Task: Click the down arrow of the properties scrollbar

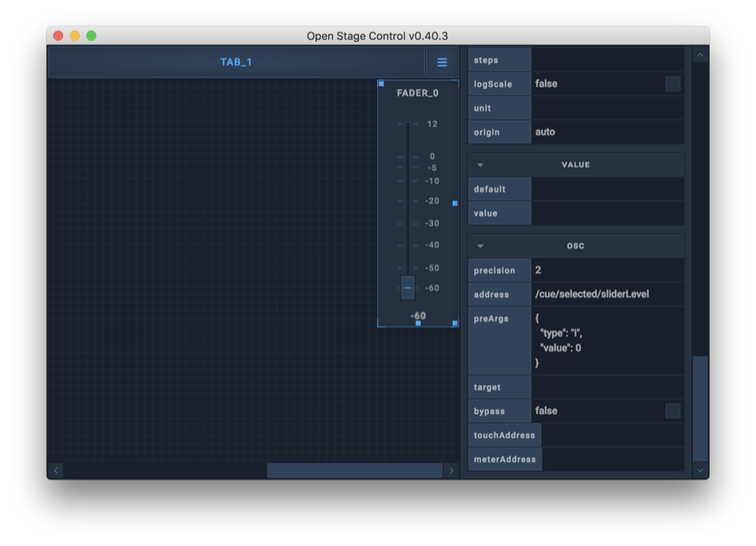Action: tap(700, 470)
